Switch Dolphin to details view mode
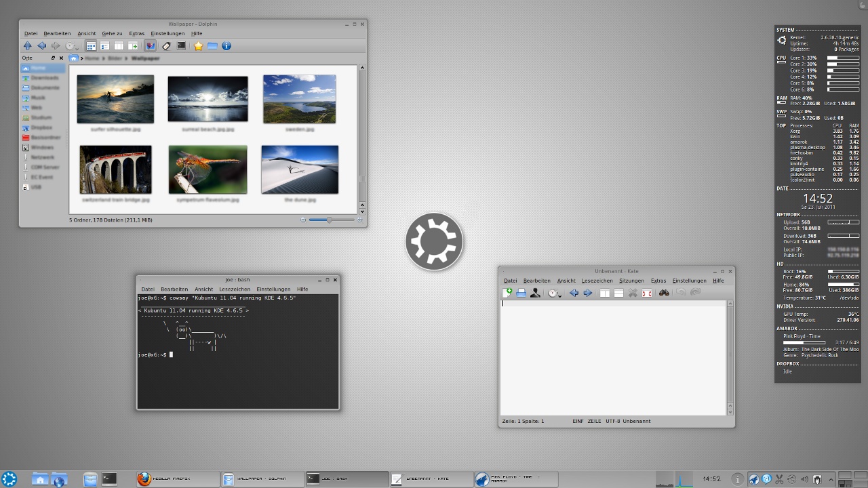868x488 pixels. (105, 46)
